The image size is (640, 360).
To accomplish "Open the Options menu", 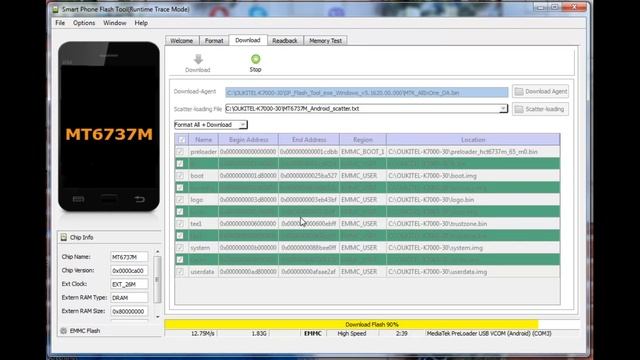I will click(x=84, y=23).
